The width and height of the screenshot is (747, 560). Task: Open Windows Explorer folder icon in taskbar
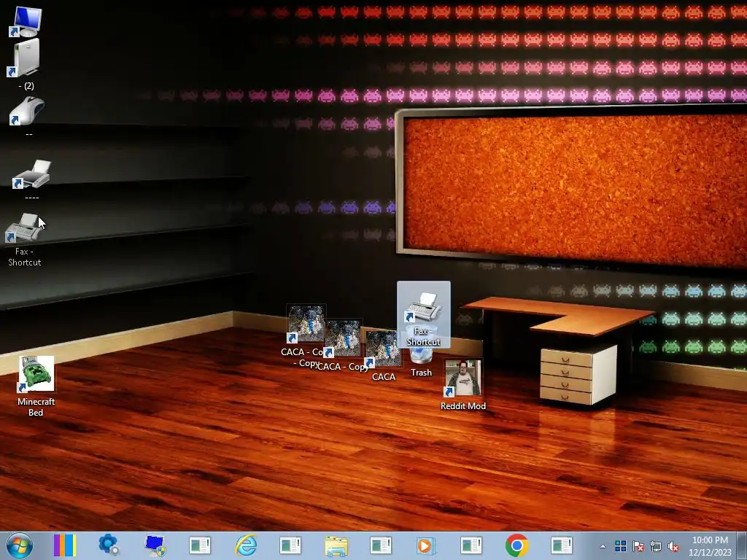pyautogui.click(x=336, y=545)
